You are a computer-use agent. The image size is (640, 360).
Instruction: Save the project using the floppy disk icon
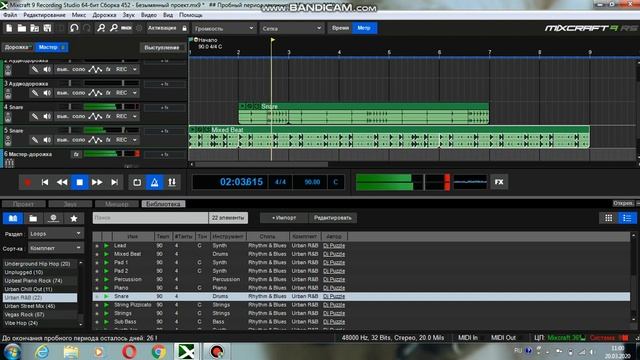(x=47, y=28)
